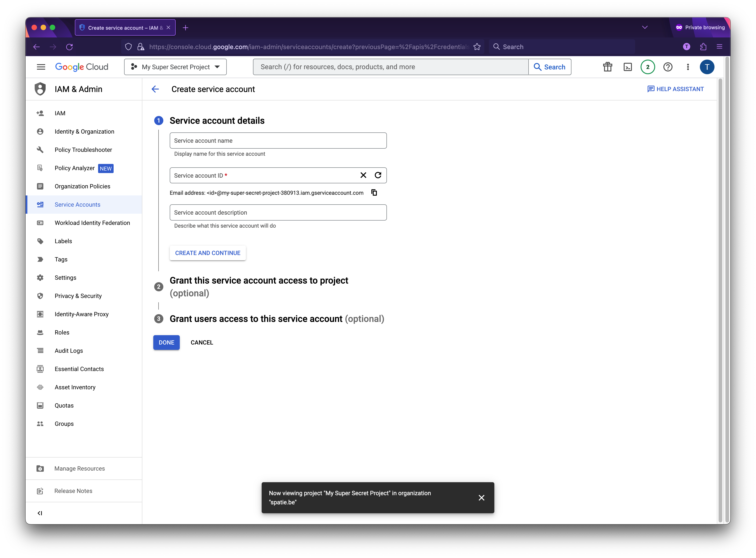Collapse the IAM & Admin sidebar
The height and width of the screenshot is (558, 756).
pyautogui.click(x=40, y=513)
